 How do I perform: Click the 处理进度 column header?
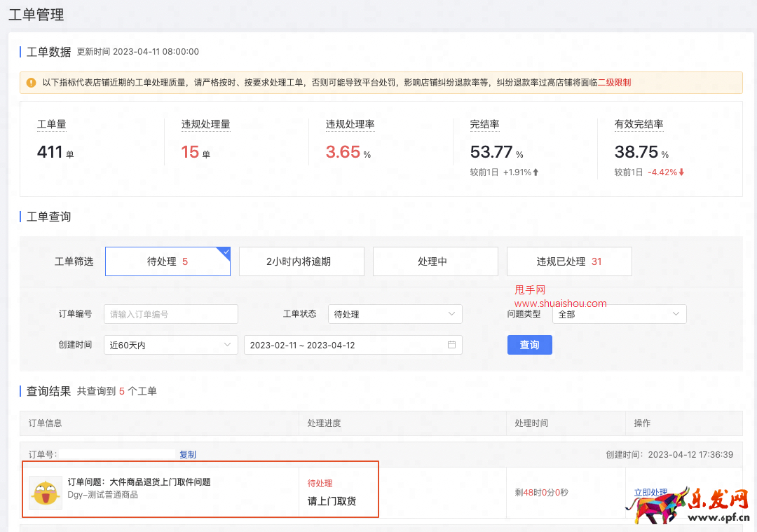[324, 423]
